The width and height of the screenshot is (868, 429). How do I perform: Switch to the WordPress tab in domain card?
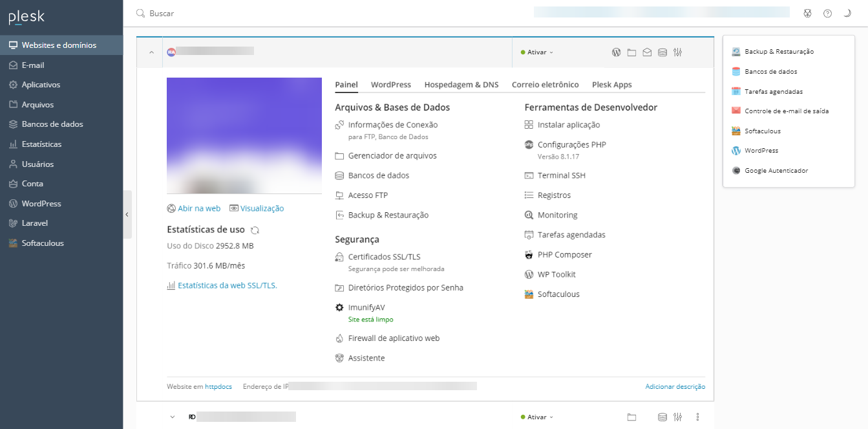tap(391, 85)
